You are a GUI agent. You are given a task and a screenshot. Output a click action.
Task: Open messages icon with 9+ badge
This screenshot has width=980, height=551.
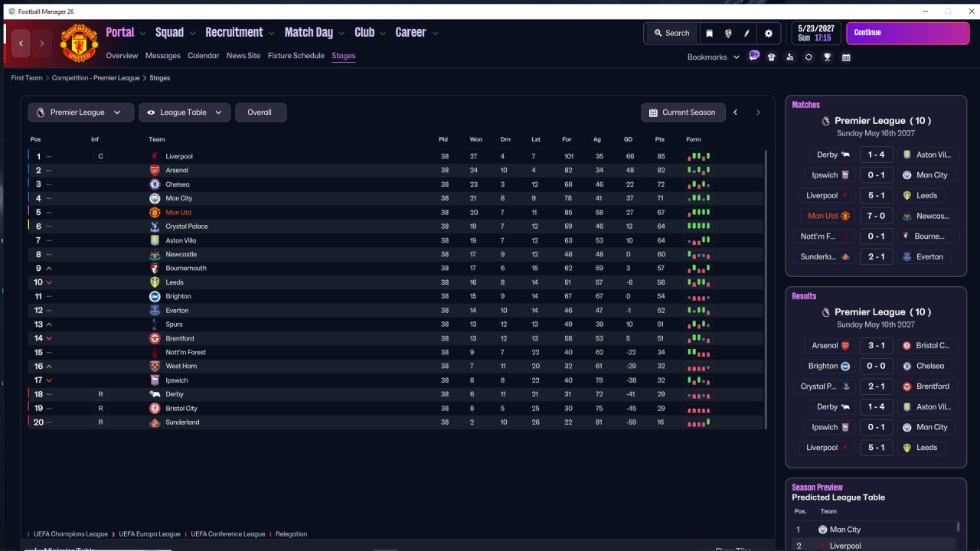click(753, 56)
